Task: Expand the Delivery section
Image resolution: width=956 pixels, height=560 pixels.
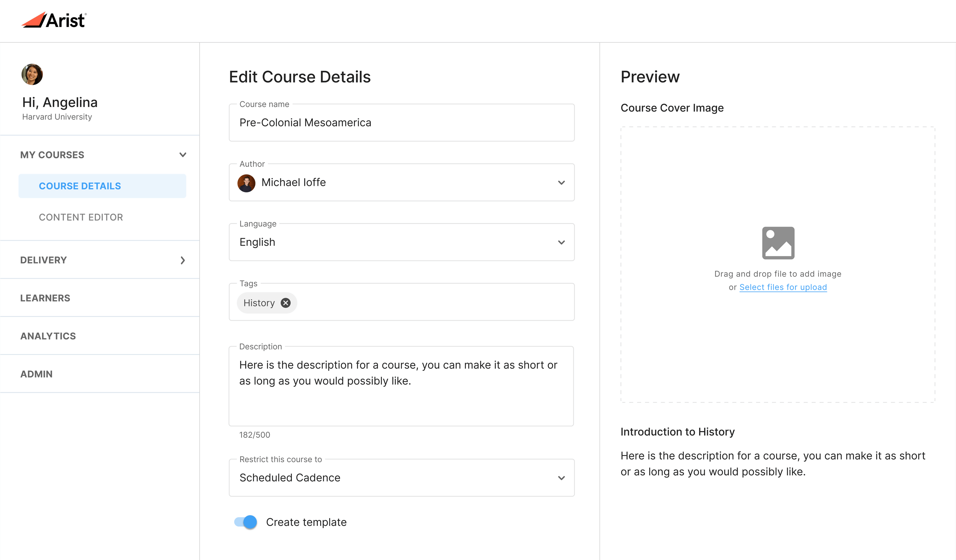Action: [183, 260]
